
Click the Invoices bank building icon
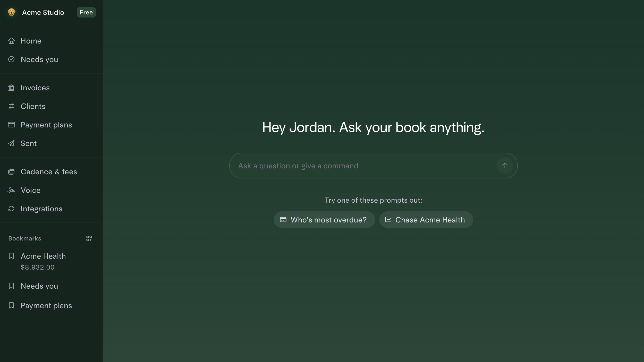coord(11,88)
